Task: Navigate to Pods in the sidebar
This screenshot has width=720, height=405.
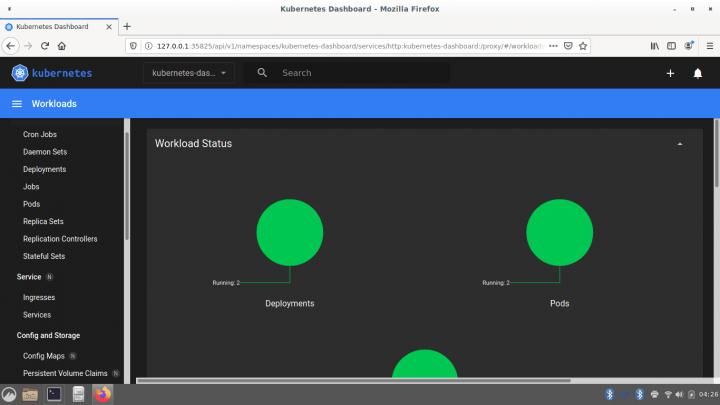Action: (32, 204)
